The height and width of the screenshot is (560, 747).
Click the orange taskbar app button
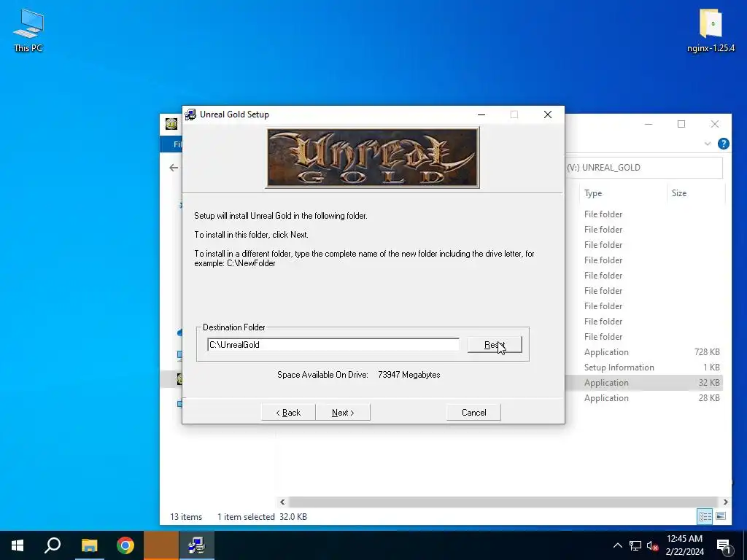click(x=161, y=545)
